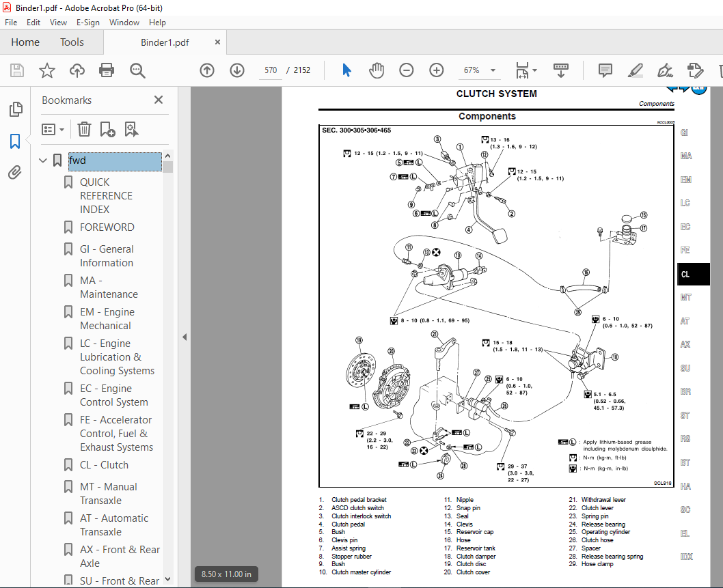Screen dimensions: 723x588
Task: Open the QUICK REFERENCE INDEX bookmark
Action: click(x=106, y=195)
